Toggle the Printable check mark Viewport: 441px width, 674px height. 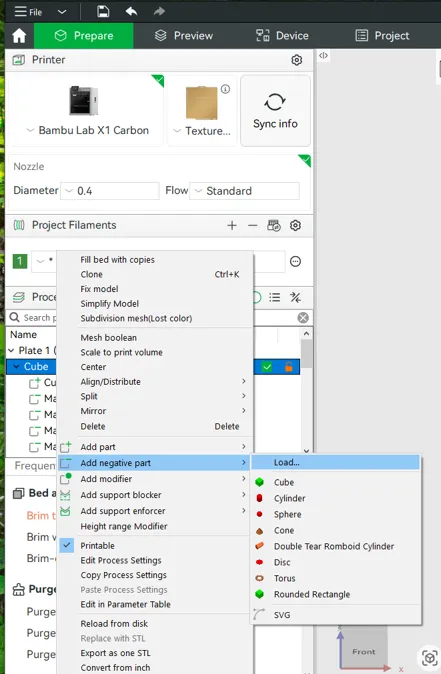67,545
